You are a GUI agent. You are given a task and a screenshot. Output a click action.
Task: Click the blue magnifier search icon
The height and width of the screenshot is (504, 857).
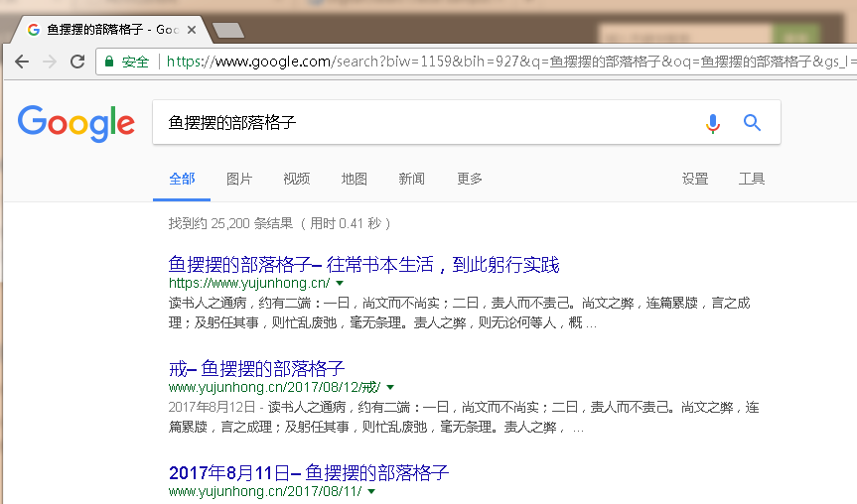tap(752, 123)
